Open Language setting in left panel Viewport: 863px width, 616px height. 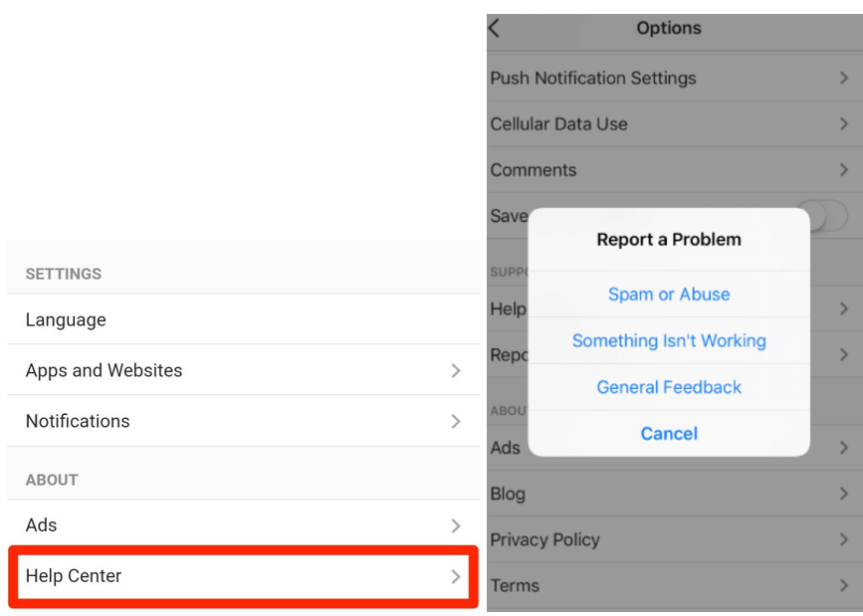(x=244, y=319)
